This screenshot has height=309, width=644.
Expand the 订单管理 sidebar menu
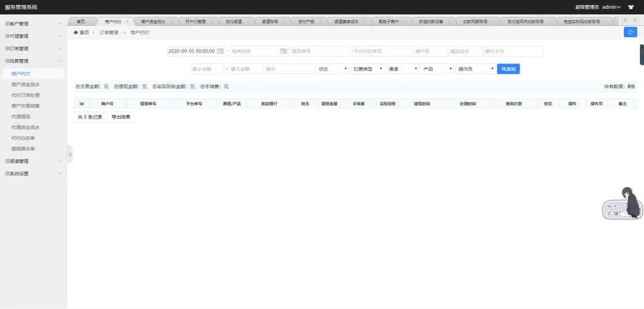33,48
